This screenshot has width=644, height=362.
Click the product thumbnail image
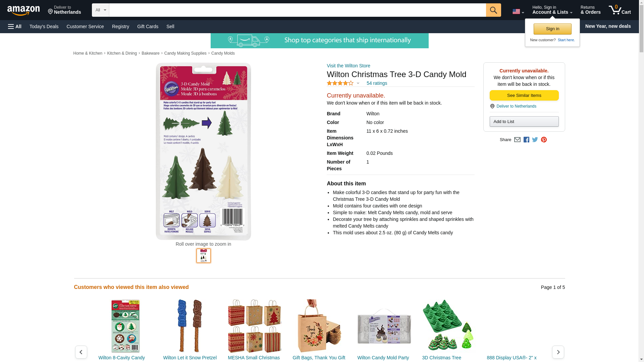pos(204,256)
